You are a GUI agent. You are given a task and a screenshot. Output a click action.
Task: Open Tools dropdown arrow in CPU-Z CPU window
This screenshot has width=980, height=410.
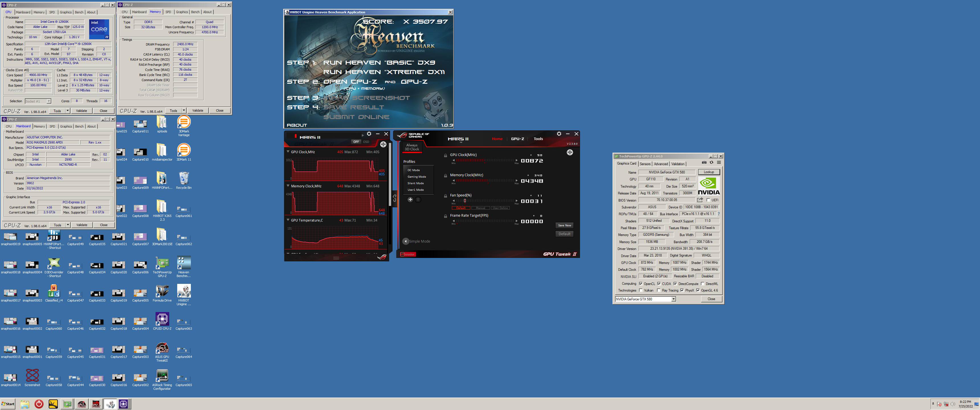click(x=67, y=111)
